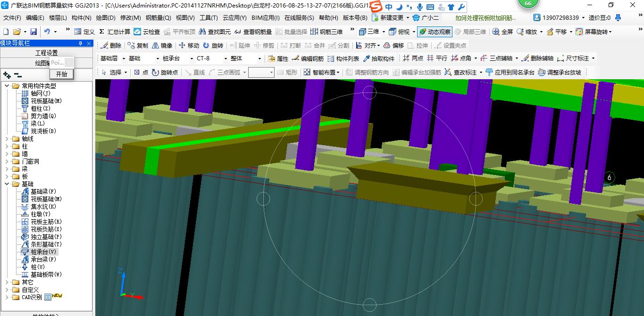
Task: Open 属性 properties panel
Action: [x=278, y=58]
